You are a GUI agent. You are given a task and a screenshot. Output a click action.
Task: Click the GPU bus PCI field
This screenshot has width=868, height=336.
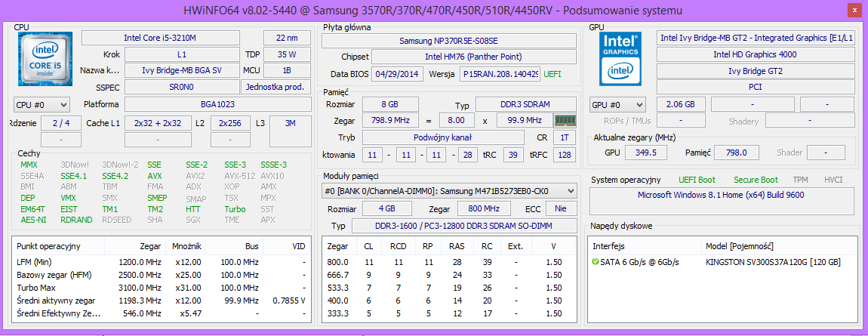click(755, 87)
